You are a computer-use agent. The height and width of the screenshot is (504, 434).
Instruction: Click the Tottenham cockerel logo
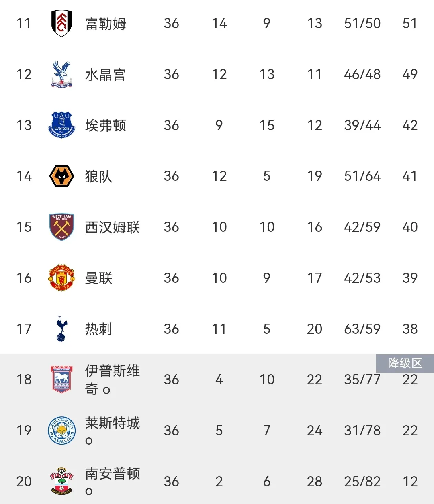(x=61, y=329)
